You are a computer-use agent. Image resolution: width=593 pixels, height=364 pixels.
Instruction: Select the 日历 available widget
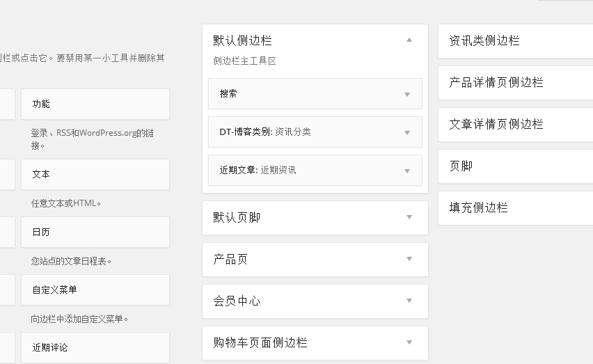[95, 232]
